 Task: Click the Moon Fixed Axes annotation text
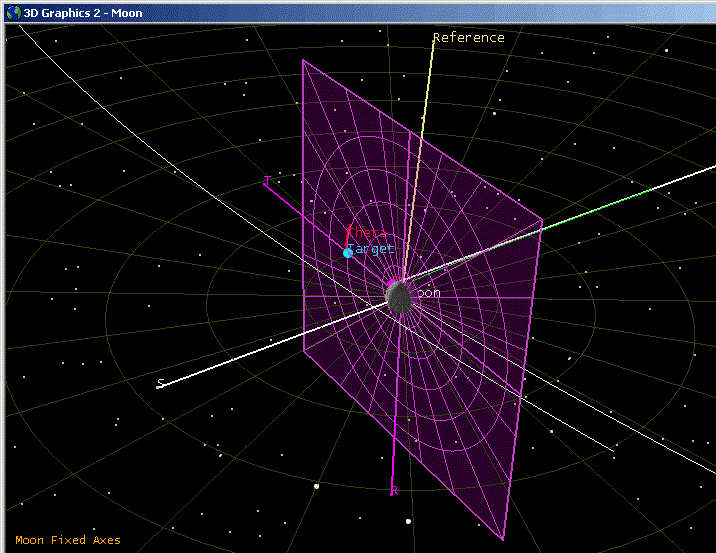click(68, 540)
